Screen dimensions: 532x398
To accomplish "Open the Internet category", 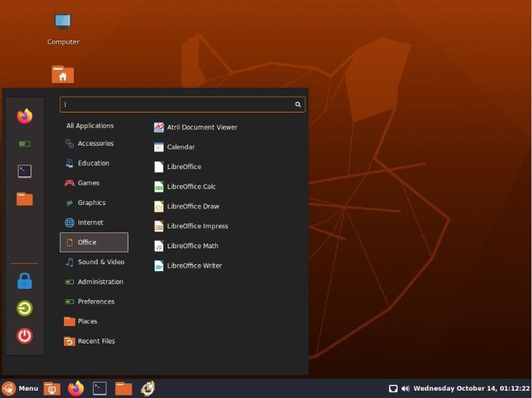I will pyautogui.click(x=94, y=222).
